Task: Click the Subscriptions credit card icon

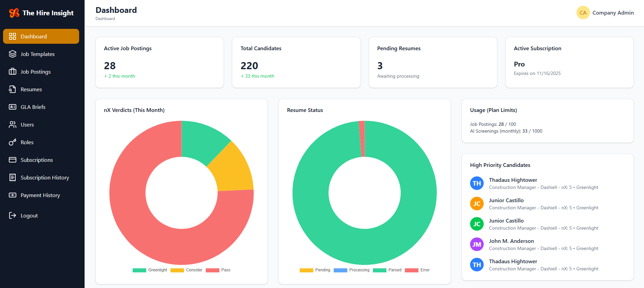Action: (x=13, y=160)
